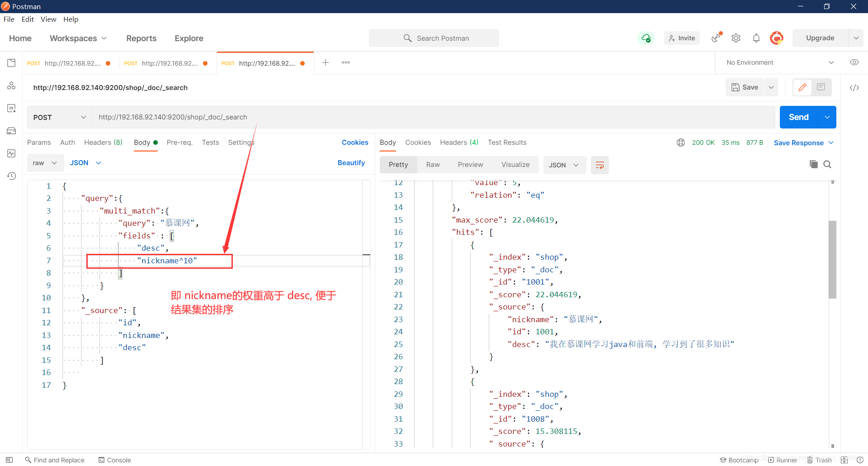Toggle the two-pane layout icon
This screenshot has height=466, width=868.
(x=844, y=460)
